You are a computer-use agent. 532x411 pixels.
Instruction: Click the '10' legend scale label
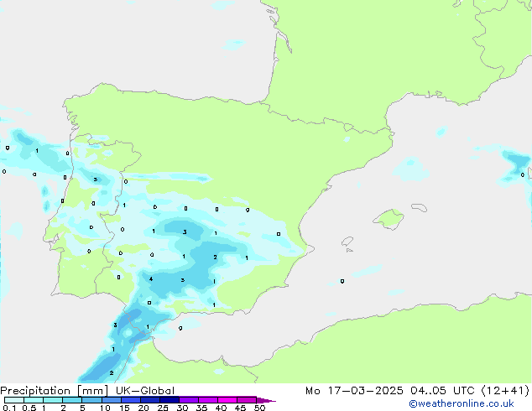click(105, 408)
